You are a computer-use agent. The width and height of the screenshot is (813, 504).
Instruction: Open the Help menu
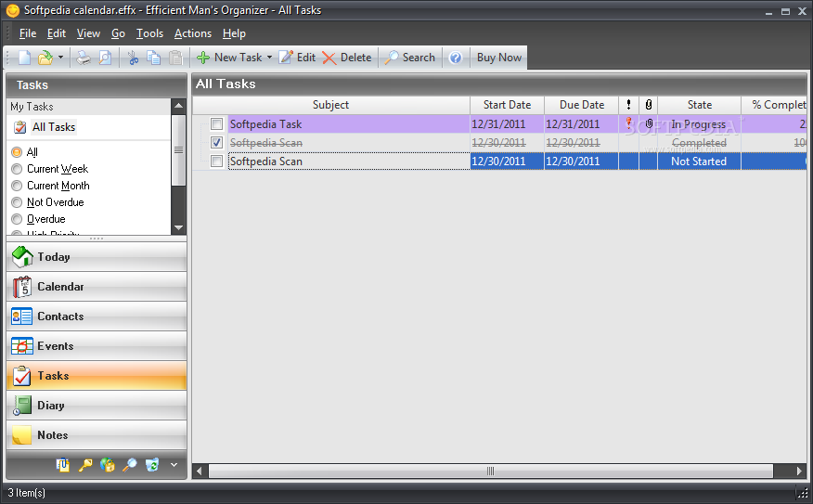pos(234,33)
